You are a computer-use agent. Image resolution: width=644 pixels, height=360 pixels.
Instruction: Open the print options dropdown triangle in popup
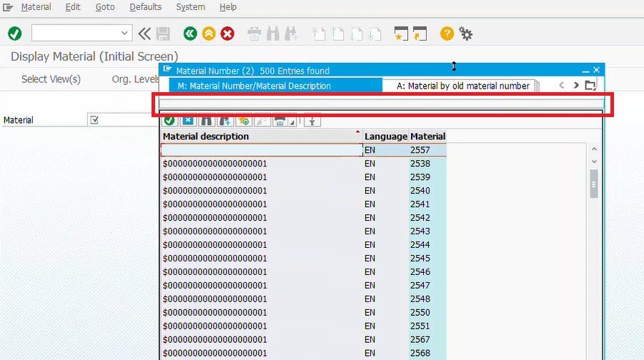pos(292,121)
